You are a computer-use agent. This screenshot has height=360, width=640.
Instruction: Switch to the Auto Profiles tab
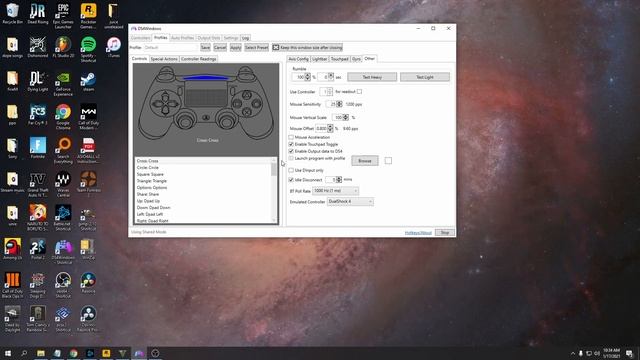(182, 38)
